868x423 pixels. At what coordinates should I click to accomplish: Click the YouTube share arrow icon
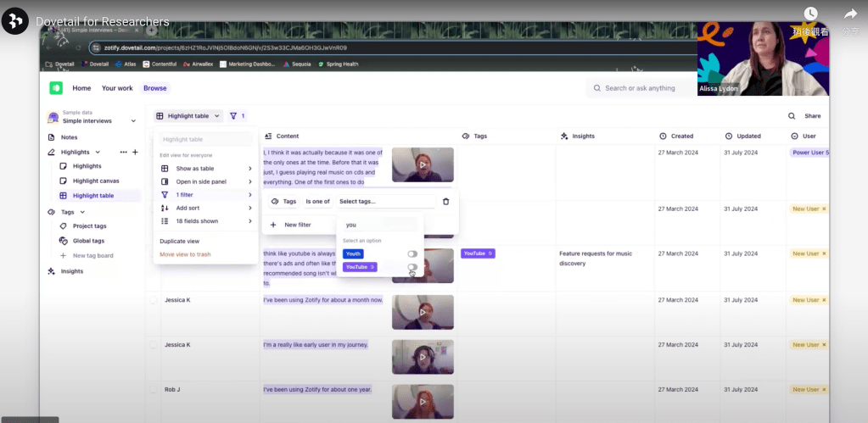click(850, 14)
